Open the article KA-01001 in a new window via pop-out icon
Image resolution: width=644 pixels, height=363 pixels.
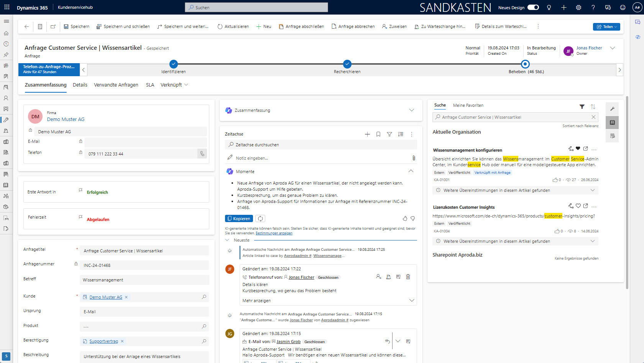(585, 148)
